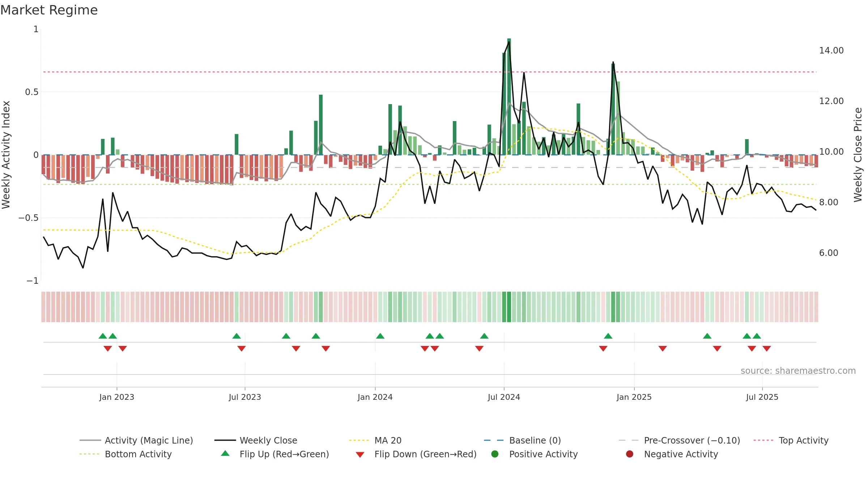Click Negative Activity red circle legend icon
The height and width of the screenshot is (488, 868).
point(630,454)
